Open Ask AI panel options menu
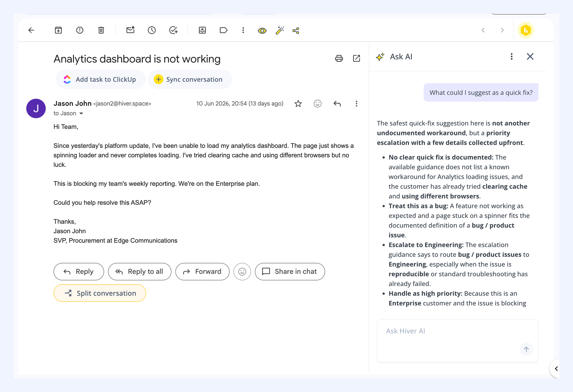This screenshot has height=392, width=573. [x=512, y=57]
